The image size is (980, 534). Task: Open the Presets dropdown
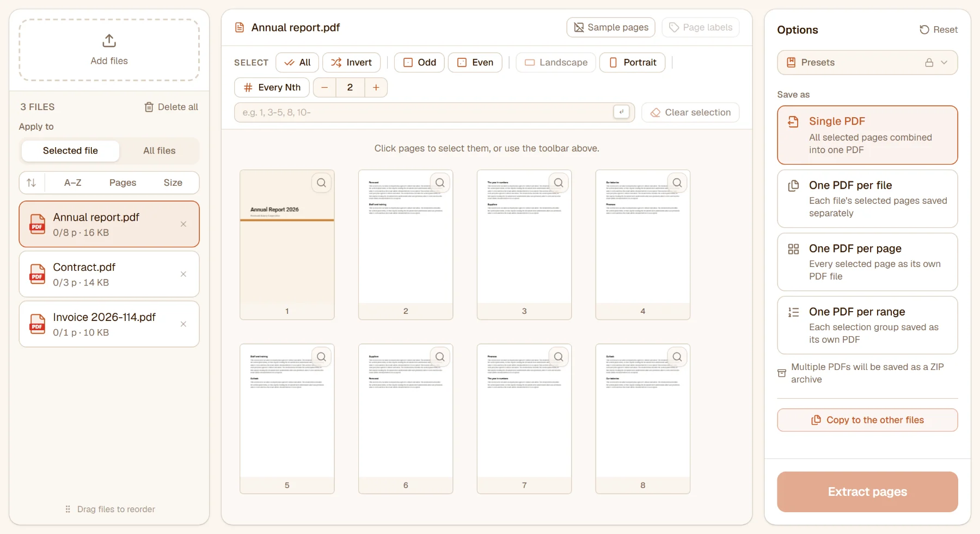tap(867, 63)
